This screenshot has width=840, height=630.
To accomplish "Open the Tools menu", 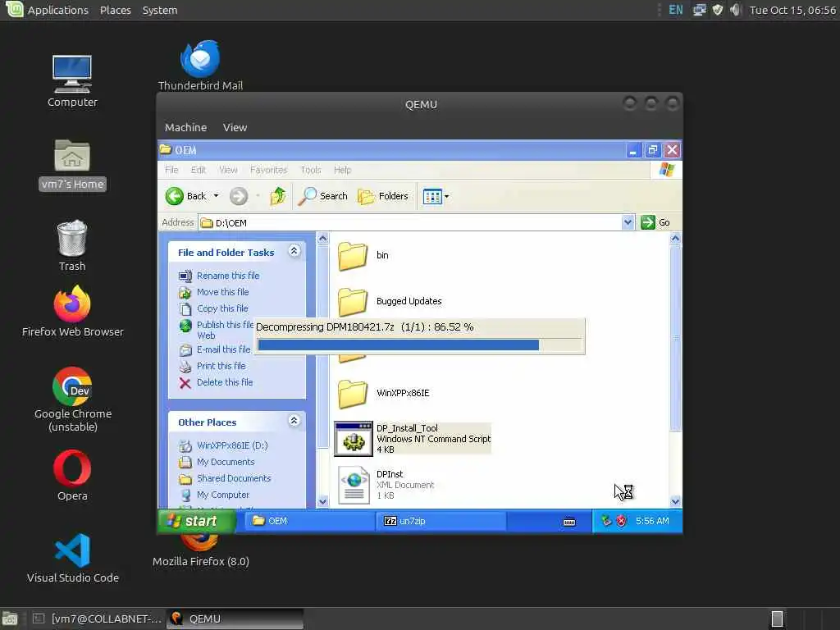I will tap(311, 170).
